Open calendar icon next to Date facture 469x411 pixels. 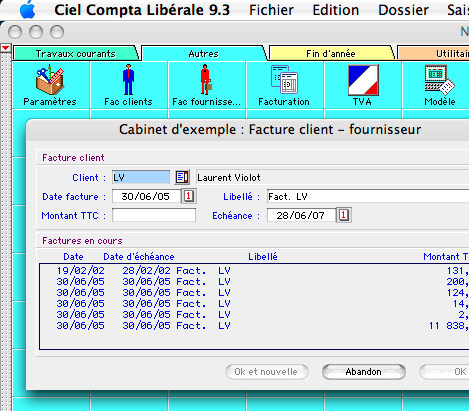click(x=189, y=196)
